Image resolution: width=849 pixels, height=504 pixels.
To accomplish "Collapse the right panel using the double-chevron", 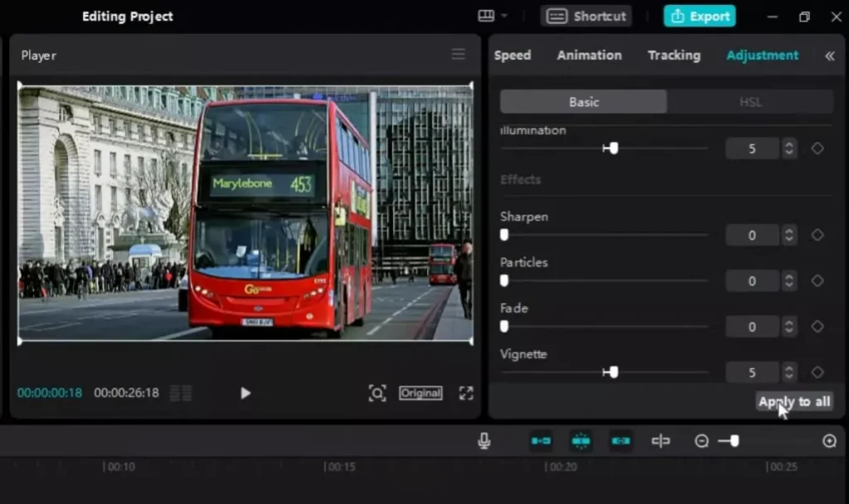I will pyautogui.click(x=830, y=56).
